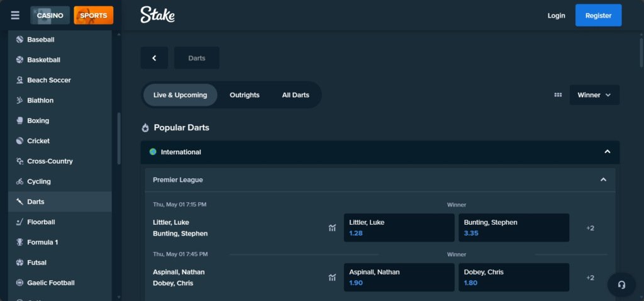Select the Live & Upcoming tab

tap(180, 95)
